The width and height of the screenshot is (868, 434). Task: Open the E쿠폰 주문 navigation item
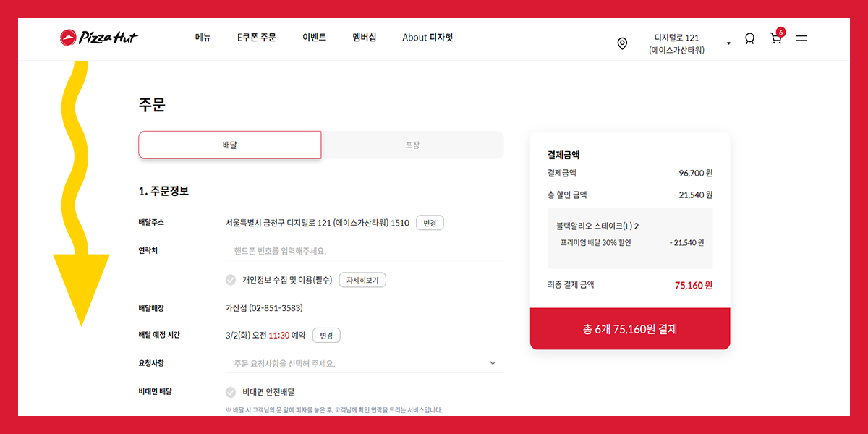256,38
